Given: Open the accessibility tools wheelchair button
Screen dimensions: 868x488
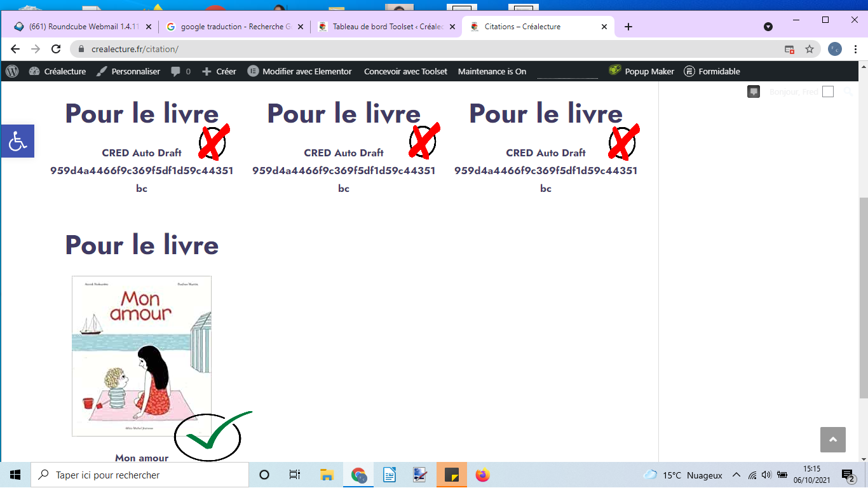Looking at the screenshot, I should pos(17,141).
